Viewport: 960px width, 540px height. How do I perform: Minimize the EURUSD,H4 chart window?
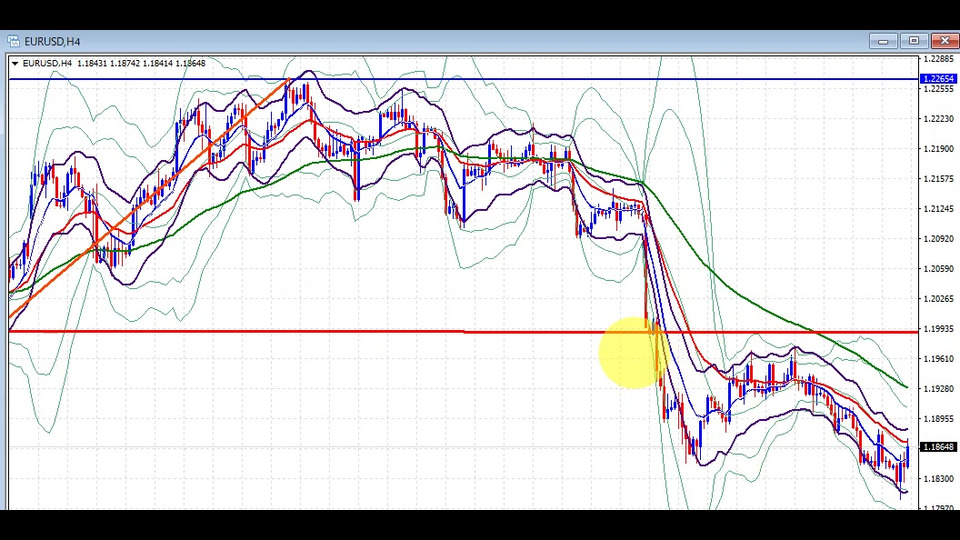(x=883, y=41)
